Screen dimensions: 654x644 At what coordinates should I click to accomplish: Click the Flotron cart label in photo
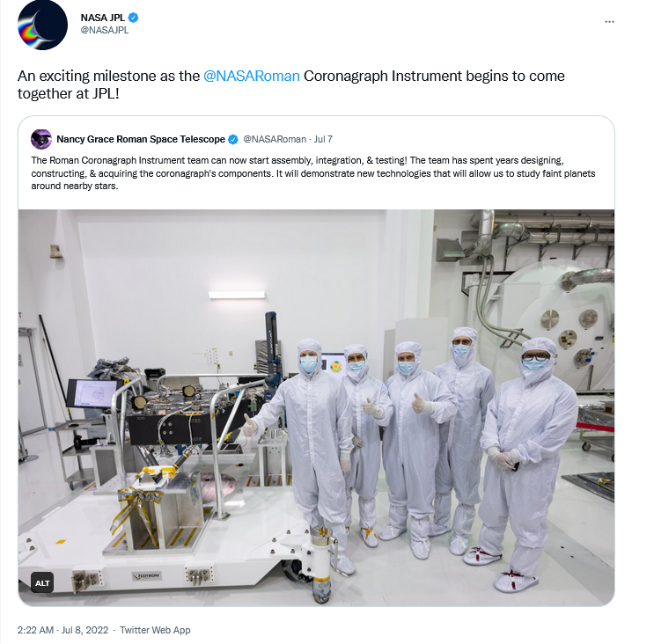(x=146, y=575)
